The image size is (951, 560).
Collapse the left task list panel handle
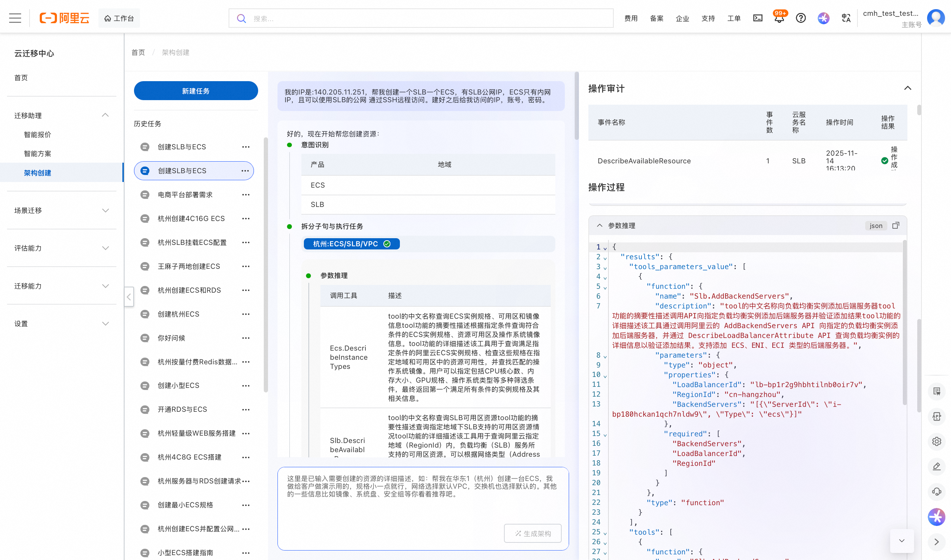(129, 297)
